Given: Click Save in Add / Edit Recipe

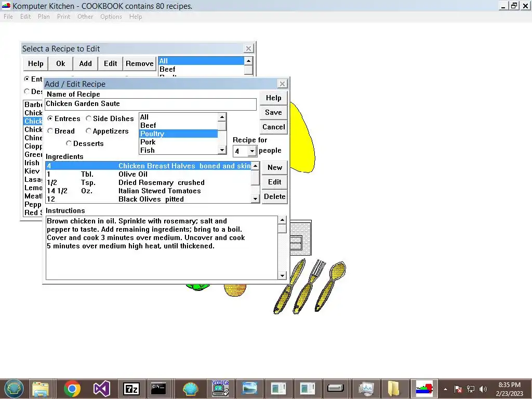Looking at the screenshot, I should tap(273, 112).
